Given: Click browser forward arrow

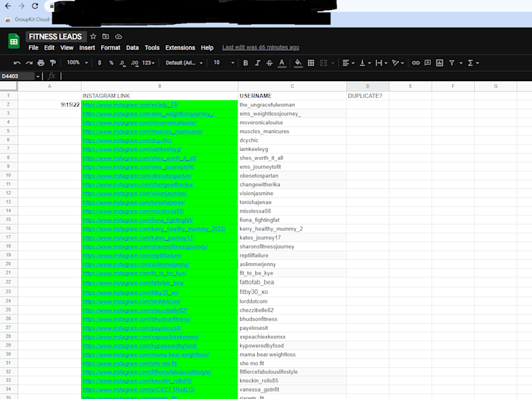Looking at the screenshot, I should pyautogui.click(x=21, y=6).
